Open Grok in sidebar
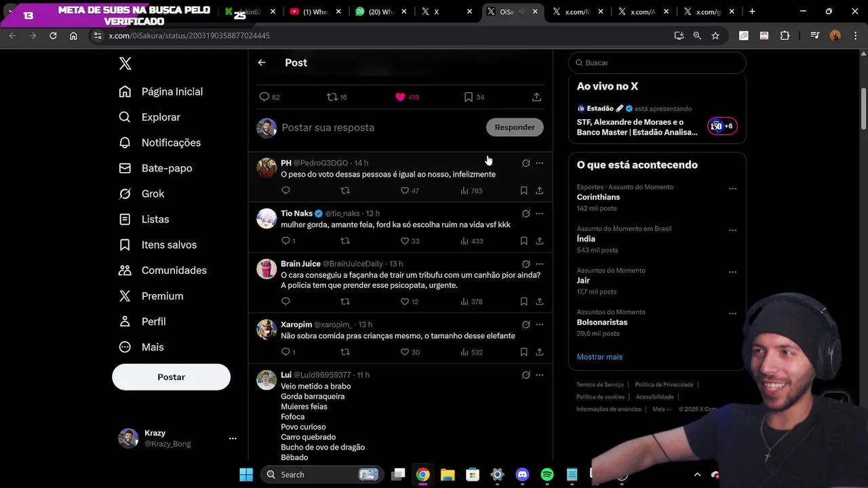Screen dimensions: 868x488 (x=142, y=194)
